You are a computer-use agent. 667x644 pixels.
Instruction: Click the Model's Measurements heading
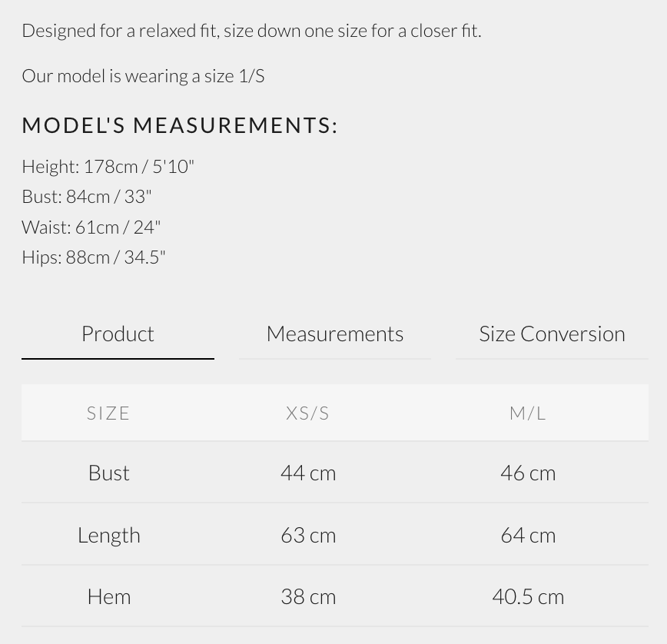(180, 125)
